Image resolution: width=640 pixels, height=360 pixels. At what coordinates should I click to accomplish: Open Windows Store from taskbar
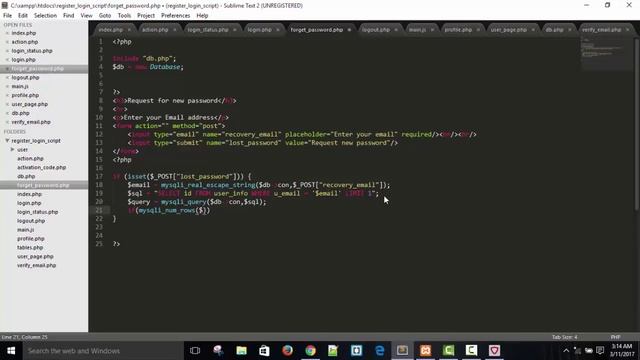click(264, 351)
